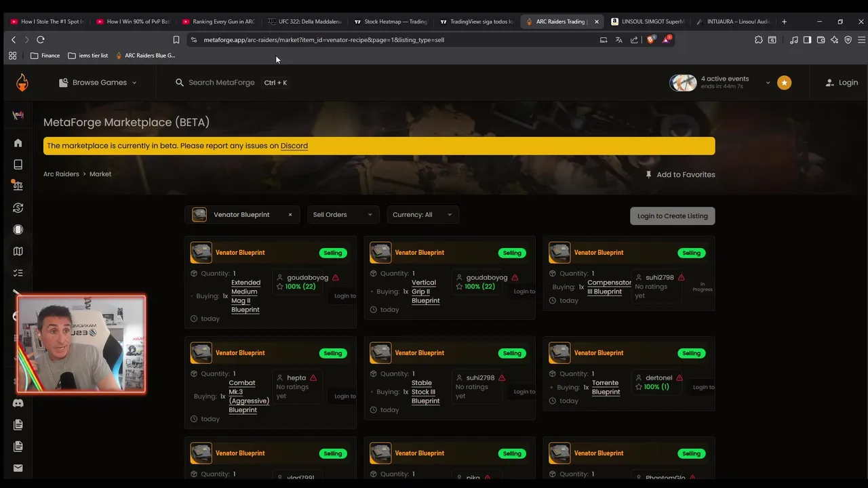Image resolution: width=868 pixels, height=488 pixels.
Task: Click the Venator Blueprint filter thumbnail
Action: click(199, 215)
